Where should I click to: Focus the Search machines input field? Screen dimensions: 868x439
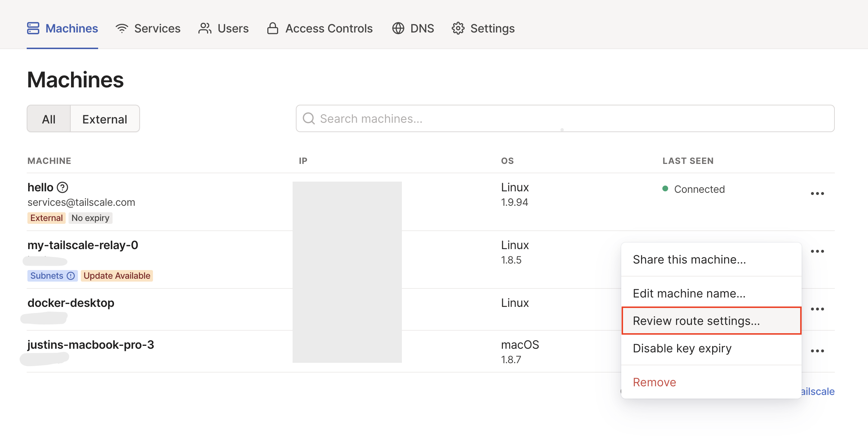point(565,118)
